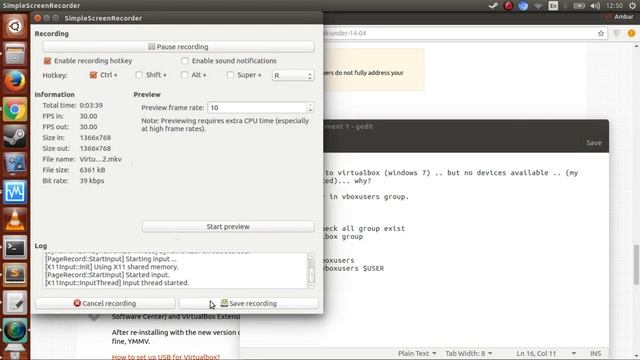Open Steam from the launcher

[15, 136]
